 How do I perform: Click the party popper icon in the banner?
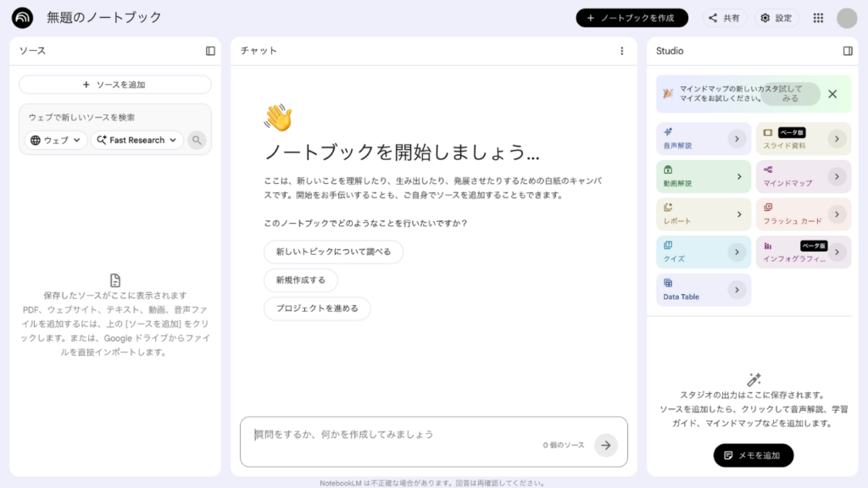pos(668,93)
